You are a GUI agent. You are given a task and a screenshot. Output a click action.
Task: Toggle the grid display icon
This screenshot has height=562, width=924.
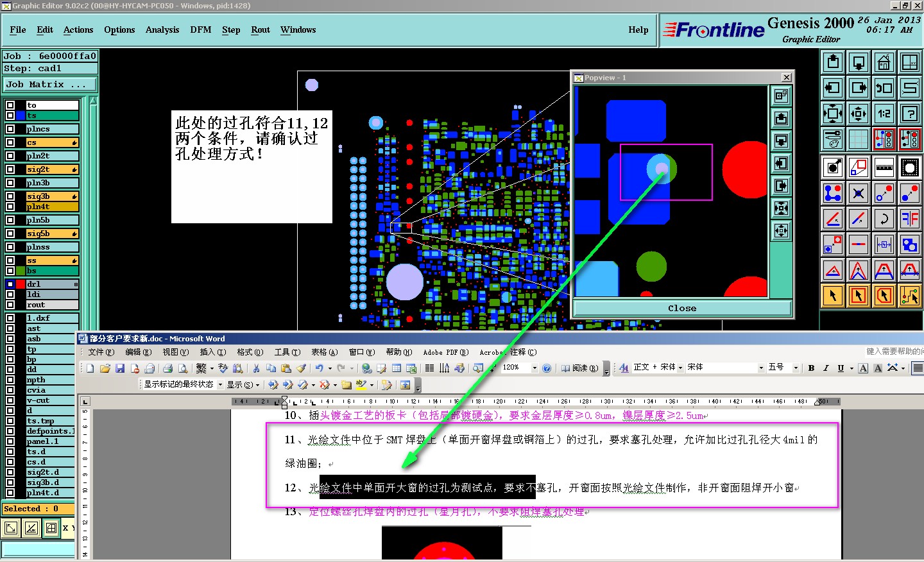(859, 139)
